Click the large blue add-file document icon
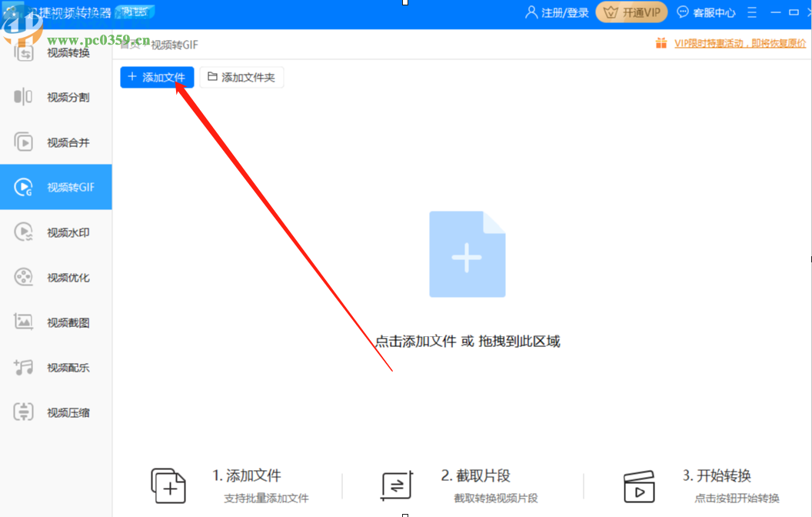The width and height of the screenshot is (812, 517). click(x=467, y=254)
